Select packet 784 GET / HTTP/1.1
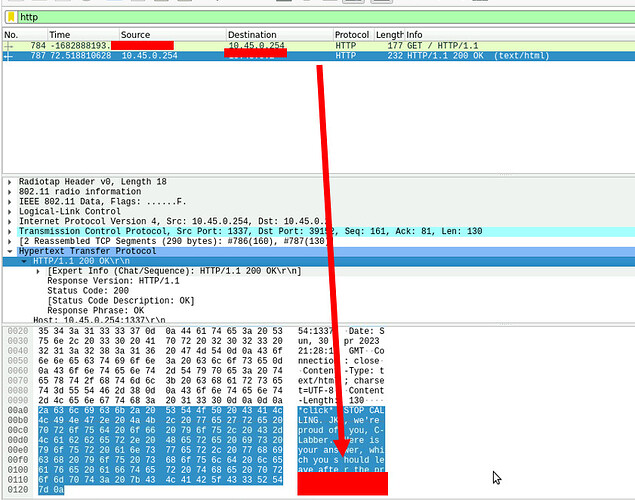The width and height of the screenshot is (635, 500). (319, 46)
